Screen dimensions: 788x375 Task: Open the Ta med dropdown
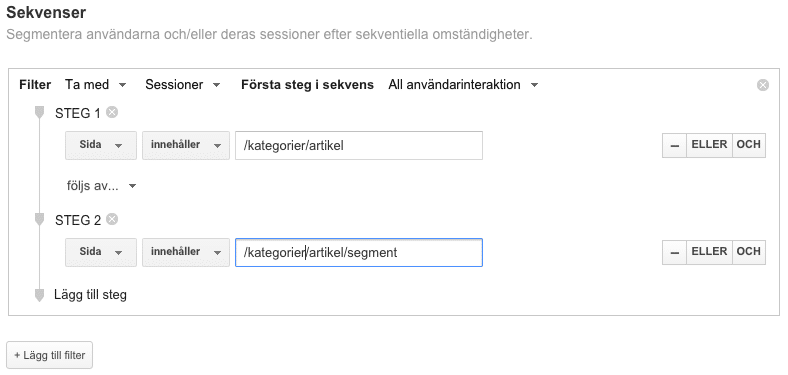[95, 85]
